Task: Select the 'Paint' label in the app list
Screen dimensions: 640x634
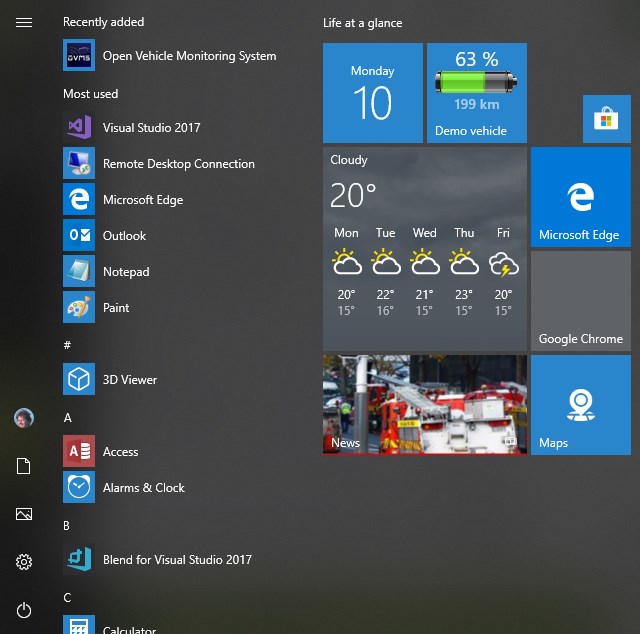Action: pyautogui.click(x=116, y=308)
